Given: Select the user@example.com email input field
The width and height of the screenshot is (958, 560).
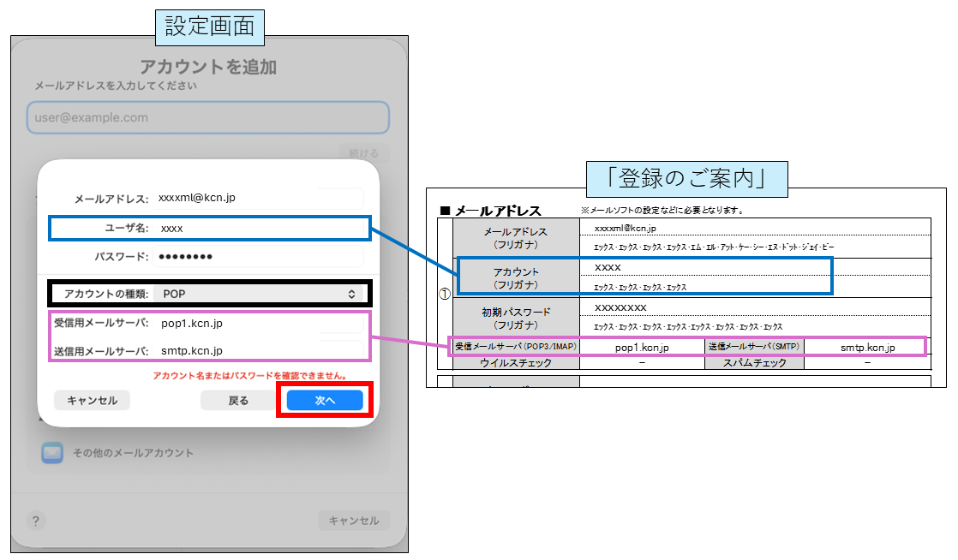Looking at the screenshot, I should 207,118.
